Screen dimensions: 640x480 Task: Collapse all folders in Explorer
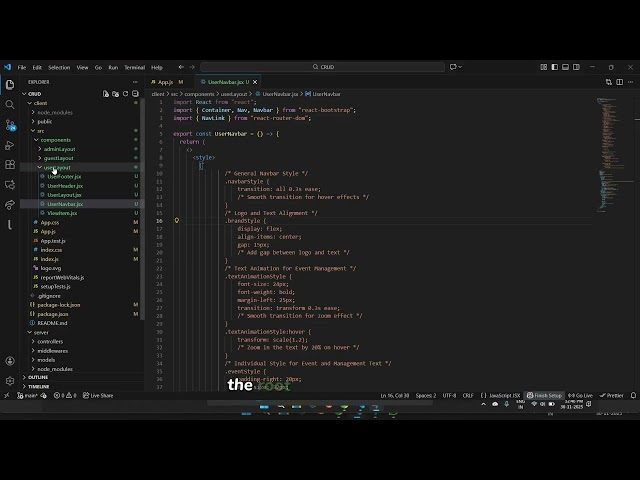[x=133, y=93]
